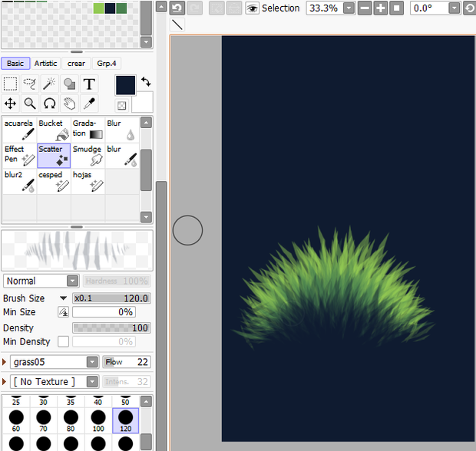The width and height of the screenshot is (476, 451).
Task: Select the 80 brush size preset
Action: tap(71, 421)
